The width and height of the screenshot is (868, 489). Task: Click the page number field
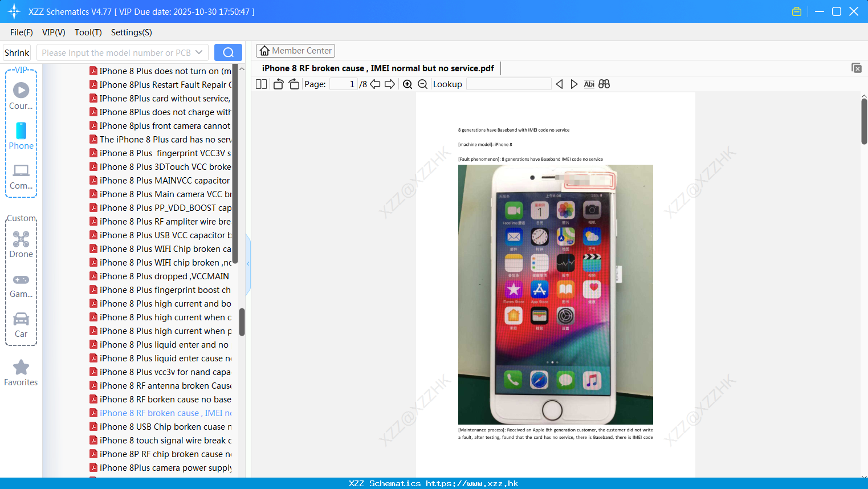pos(343,84)
